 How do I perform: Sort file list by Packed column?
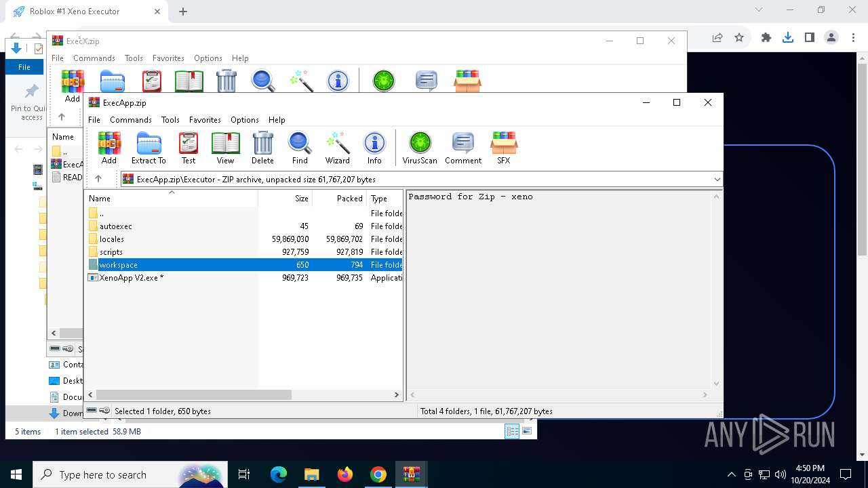coord(340,198)
